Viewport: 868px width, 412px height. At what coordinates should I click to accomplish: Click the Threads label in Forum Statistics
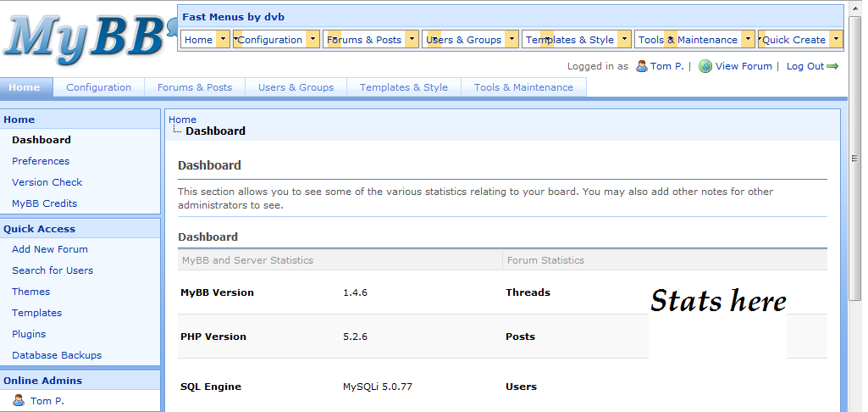point(528,292)
